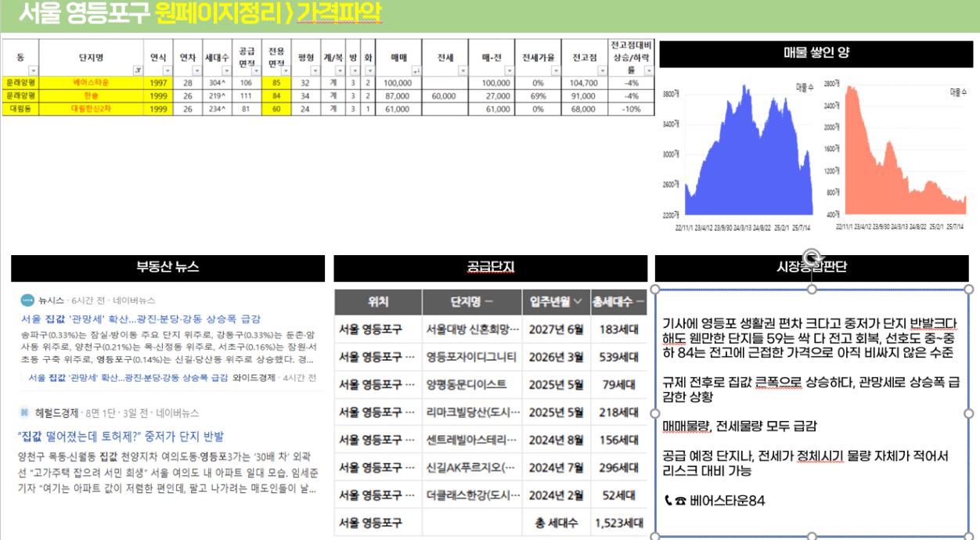
Task: Click the phone icon before 베어스타운84
Action: pyautogui.click(x=668, y=500)
